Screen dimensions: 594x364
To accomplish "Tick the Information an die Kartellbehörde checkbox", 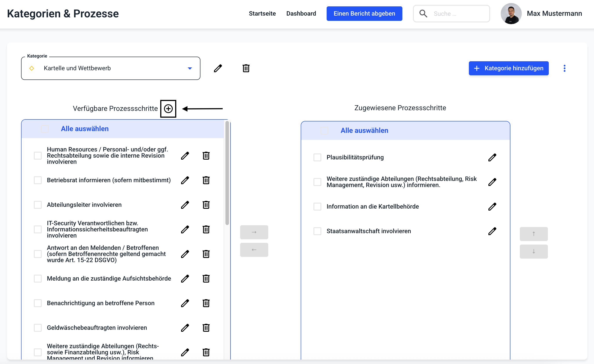I will click(317, 207).
